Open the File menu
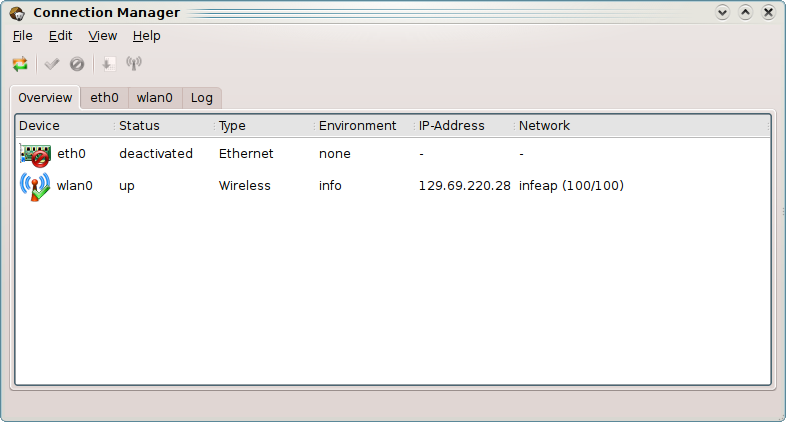Screen dimensions: 786x422 (x=23, y=36)
